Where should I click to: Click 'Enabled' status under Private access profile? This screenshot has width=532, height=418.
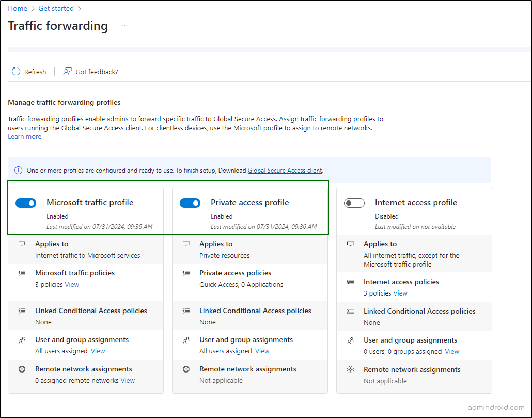[x=222, y=216]
